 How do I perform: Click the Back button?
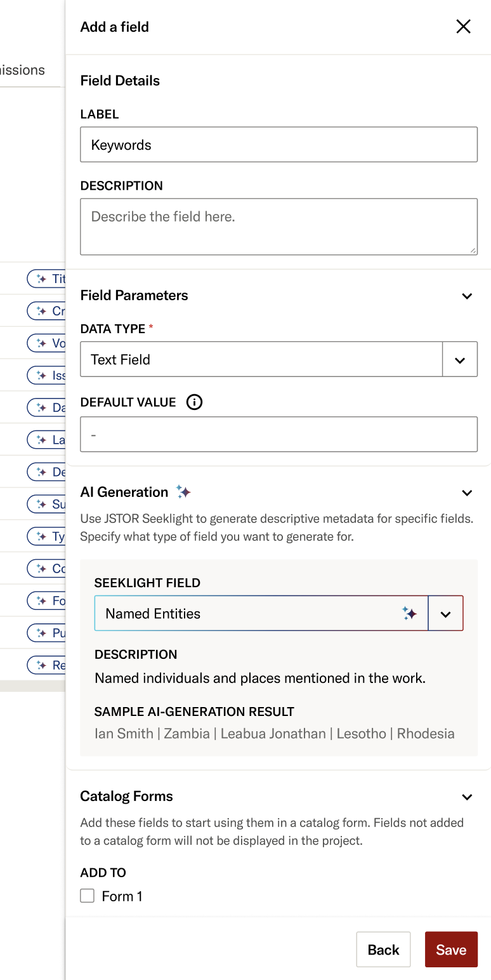click(383, 950)
